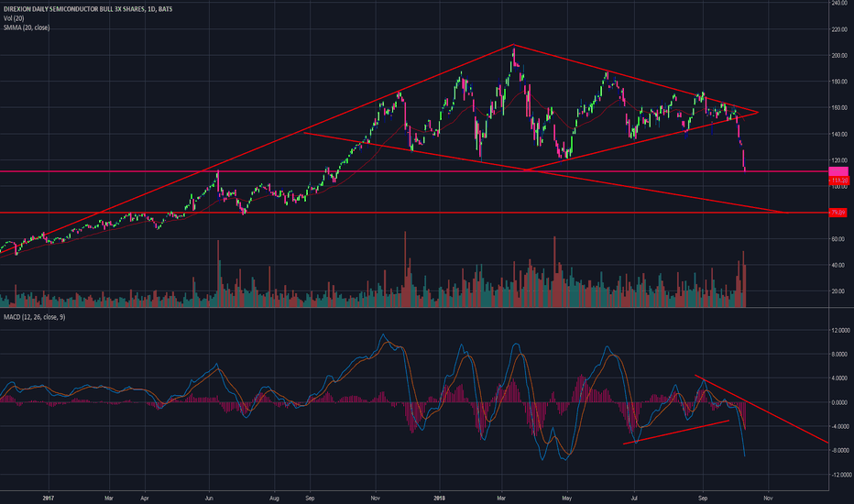Select the MACD (12, 26, close, 9) label
Viewport: 854px width, 504px height.
click(34, 317)
